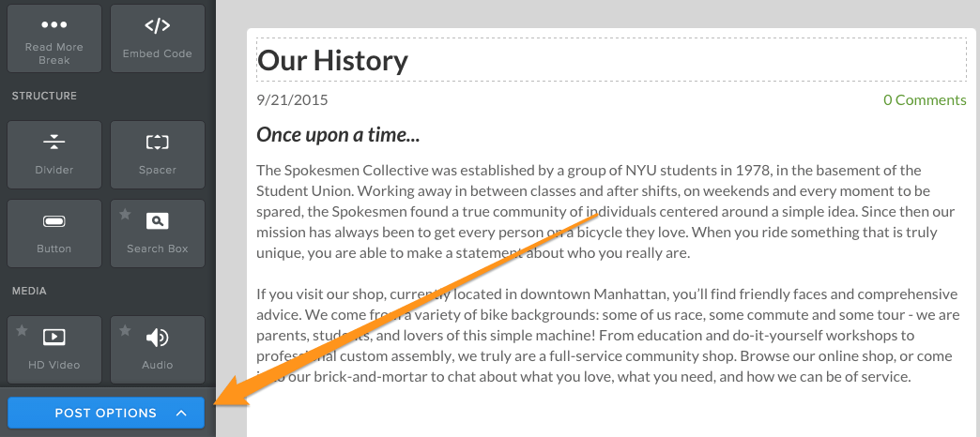Select the Audio media element
Screen dimensions: 980x437
click(x=158, y=350)
